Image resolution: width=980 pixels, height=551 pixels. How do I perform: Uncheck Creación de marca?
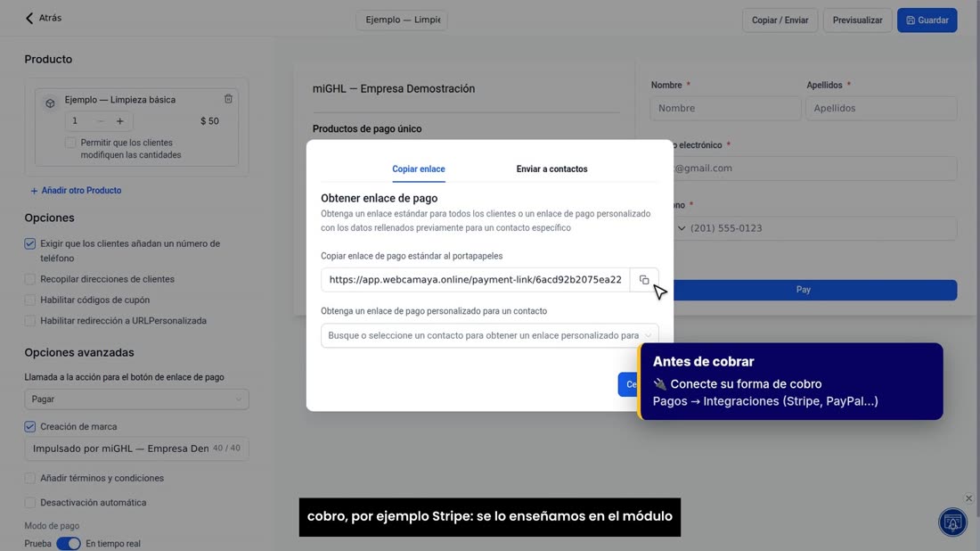(30, 426)
